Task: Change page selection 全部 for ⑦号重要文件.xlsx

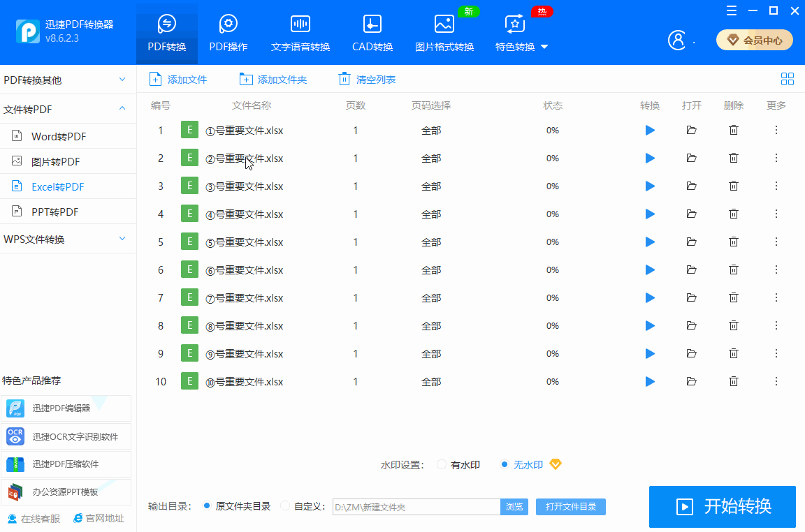Action: pyautogui.click(x=431, y=297)
